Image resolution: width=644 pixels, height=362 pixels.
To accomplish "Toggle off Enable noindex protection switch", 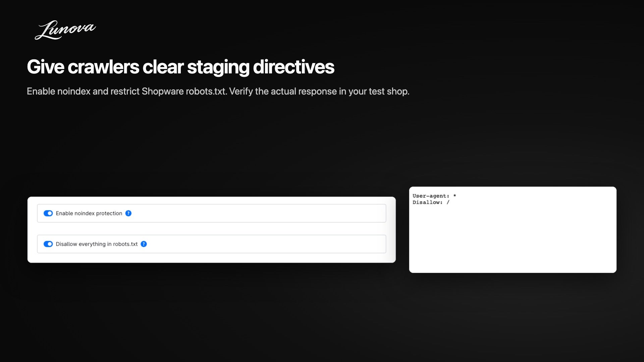I will [48, 213].
